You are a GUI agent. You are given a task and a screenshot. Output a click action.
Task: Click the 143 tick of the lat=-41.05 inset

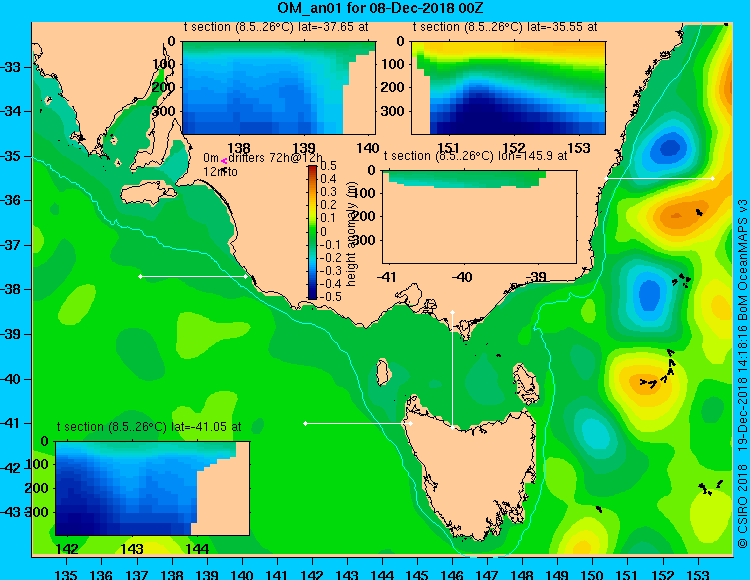[132, 549]
